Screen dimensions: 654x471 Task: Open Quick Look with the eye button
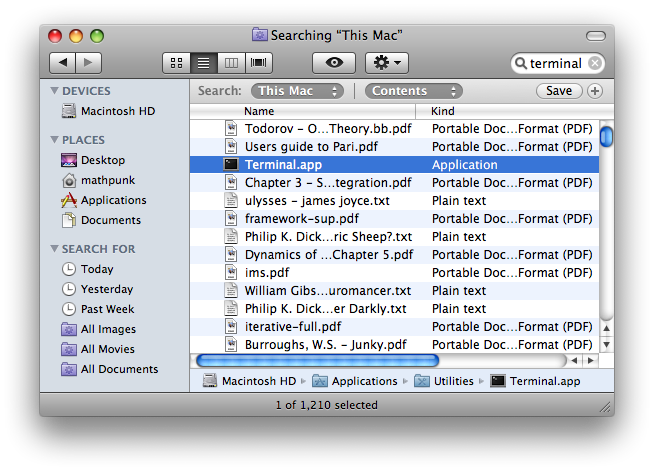click(334, 63)
